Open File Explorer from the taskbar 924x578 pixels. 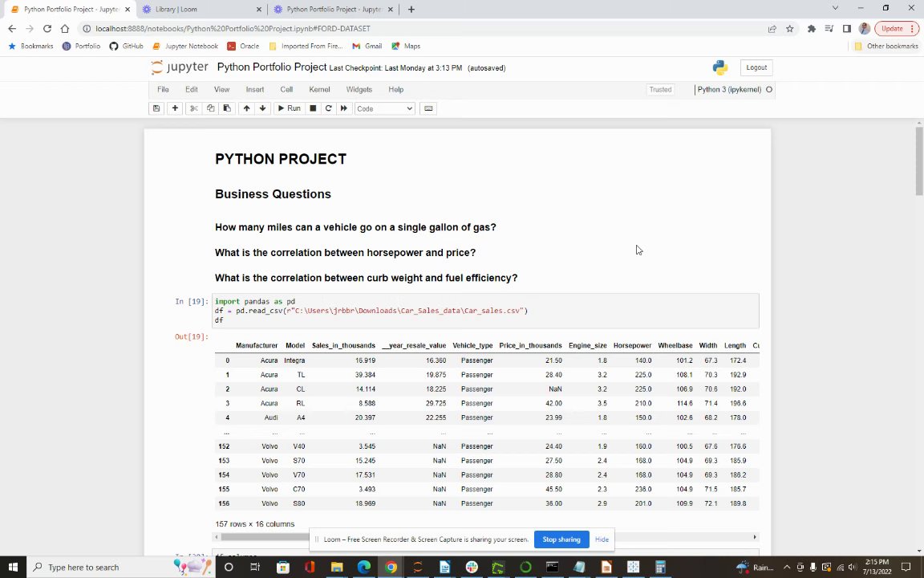pyautogui.click(x=337, y=568)
